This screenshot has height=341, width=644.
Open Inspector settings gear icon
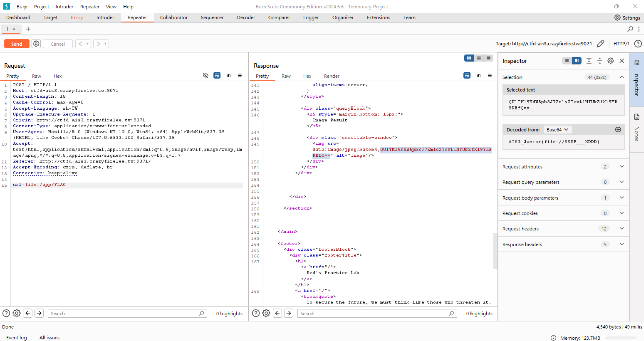coord(611,61)
